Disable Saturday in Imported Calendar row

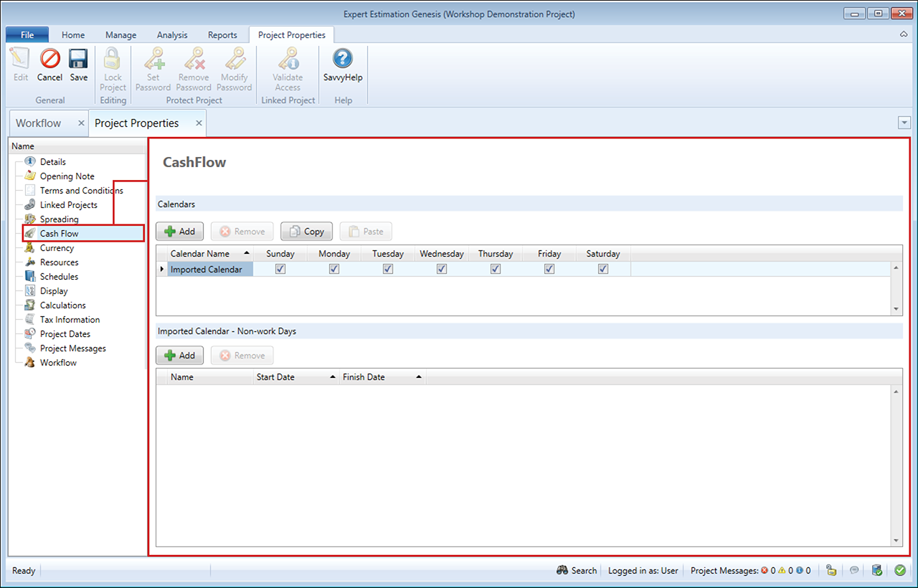pos(603,269)
